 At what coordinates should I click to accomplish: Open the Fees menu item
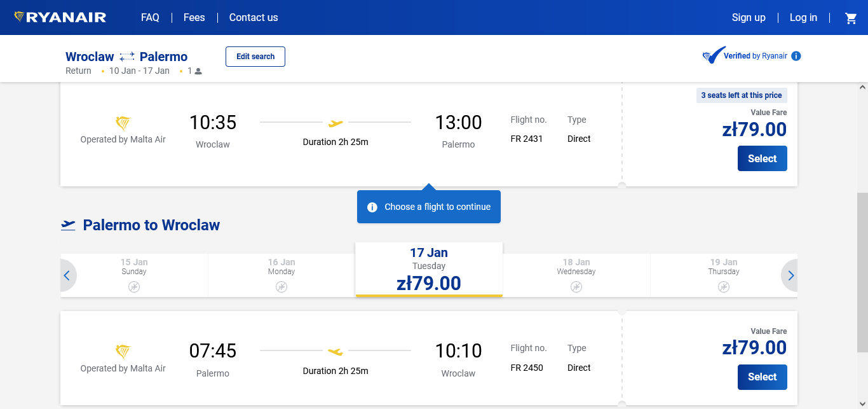(194, 18)
